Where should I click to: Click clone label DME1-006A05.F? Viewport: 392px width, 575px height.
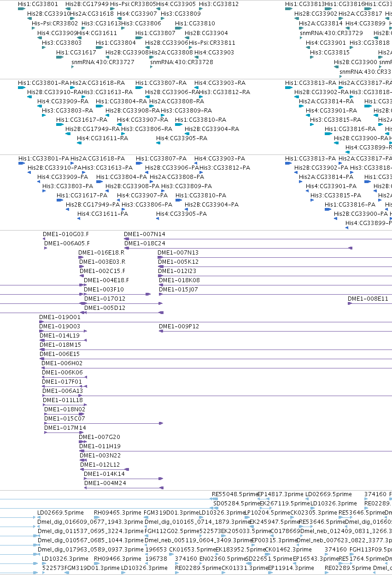coord(67,243)
